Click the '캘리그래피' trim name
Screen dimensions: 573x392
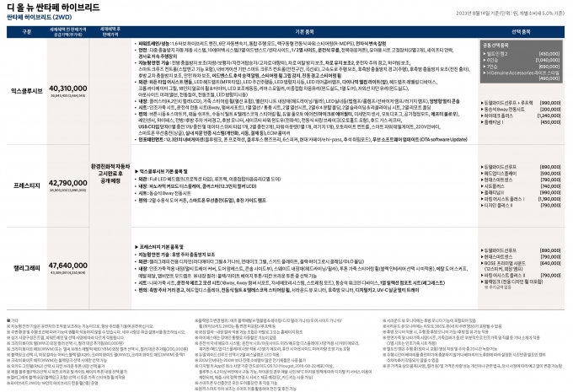coord(27,268)
